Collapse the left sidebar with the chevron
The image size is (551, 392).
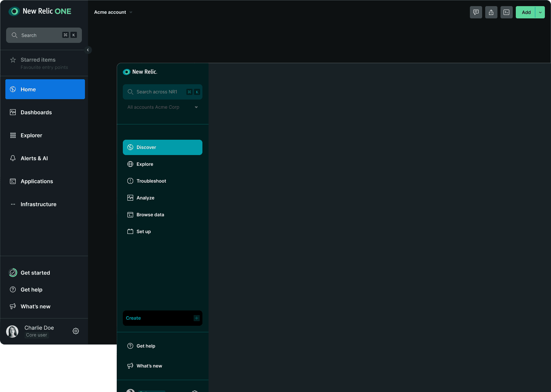[x=88, y=50]
